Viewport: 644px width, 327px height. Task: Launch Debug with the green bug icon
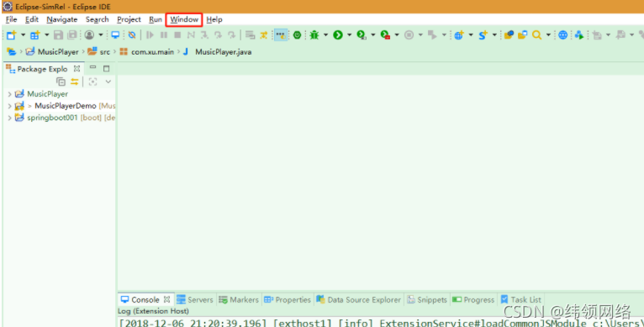314,35
